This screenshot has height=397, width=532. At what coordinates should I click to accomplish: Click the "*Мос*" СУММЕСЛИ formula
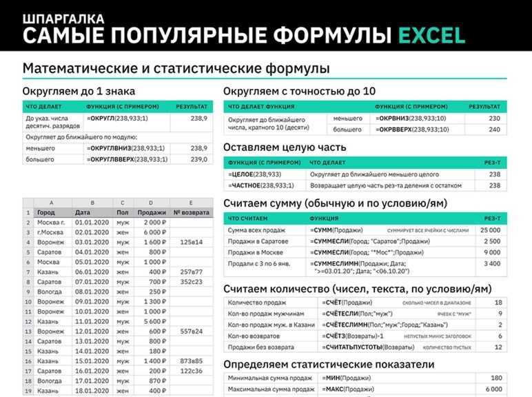coord(367,252)
